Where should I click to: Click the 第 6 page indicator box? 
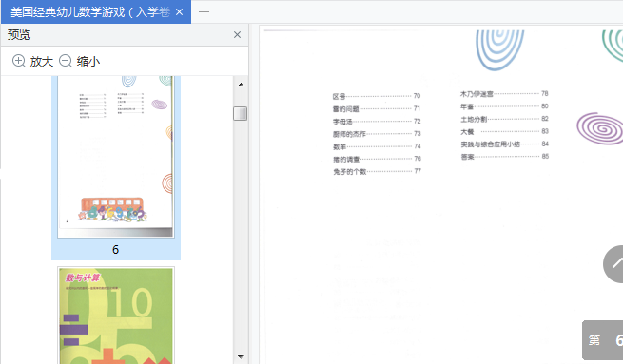click(x=603, y=340)
